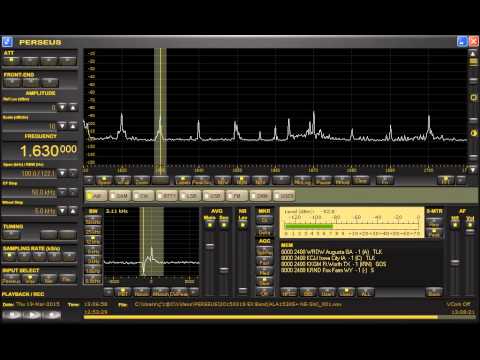Screen dimensions: 480x360
Task: Adjust the NR Lev slider
Action: click(x=243, y=290)
